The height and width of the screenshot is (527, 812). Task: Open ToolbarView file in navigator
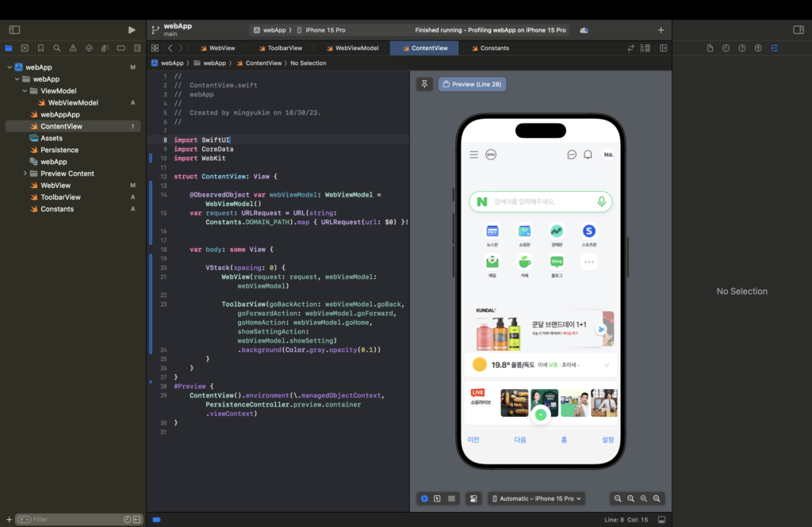(60, 197)
